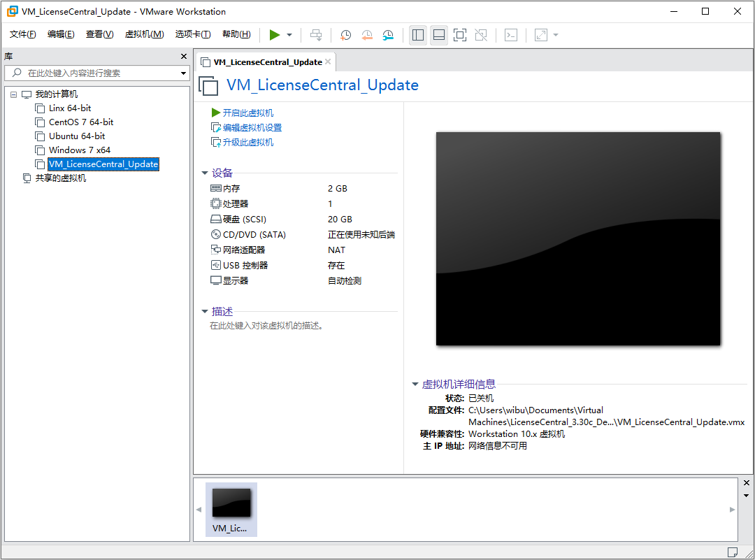This screenshot has width=755, height=560.
Task: Select Linx 64-bit in the library
Action: tap(69, 108)
